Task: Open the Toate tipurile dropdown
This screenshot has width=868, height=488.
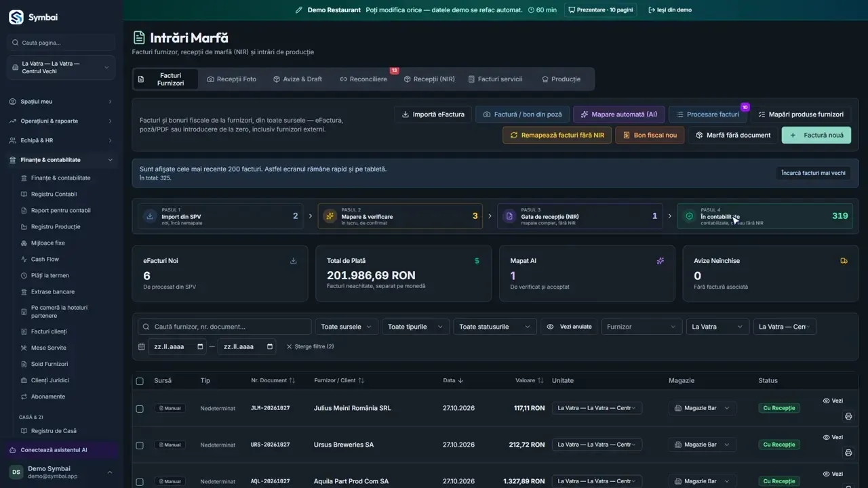Action: pos(415,327)
